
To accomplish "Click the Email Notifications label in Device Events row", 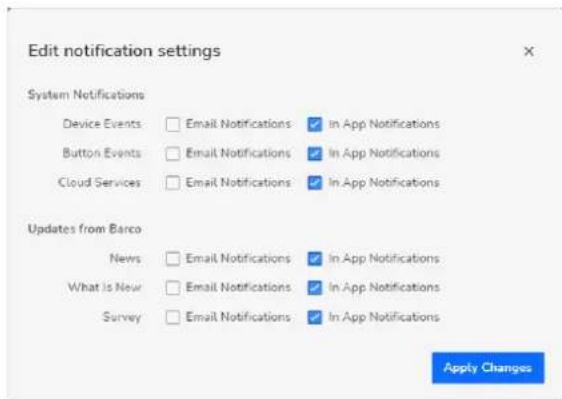I will point(238,124).
